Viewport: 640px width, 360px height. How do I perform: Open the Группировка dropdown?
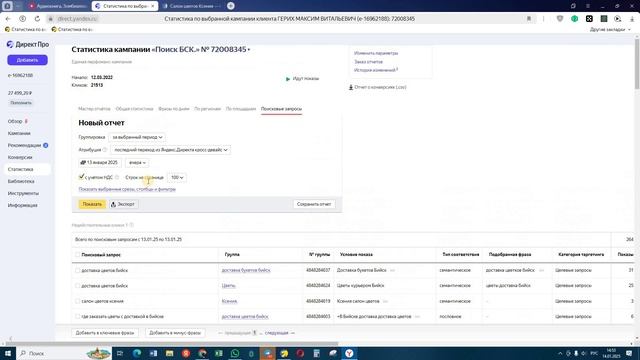click(x=137, y=137)
